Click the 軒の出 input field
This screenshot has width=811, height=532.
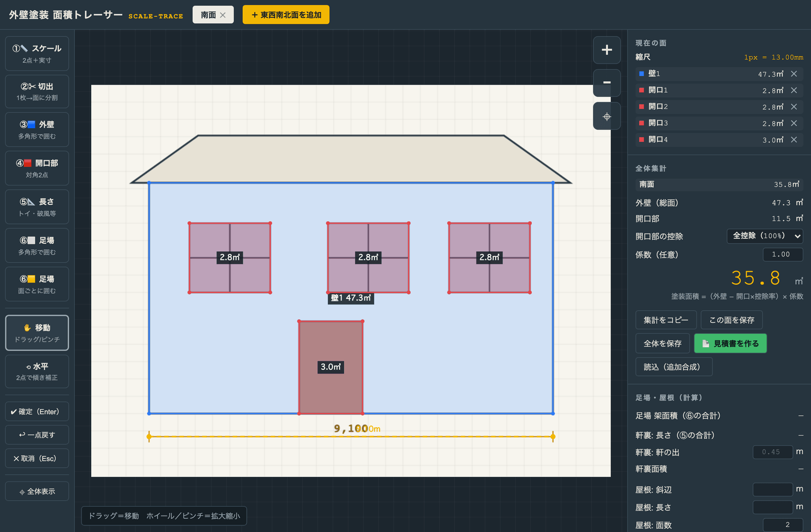tap(773, 452)
